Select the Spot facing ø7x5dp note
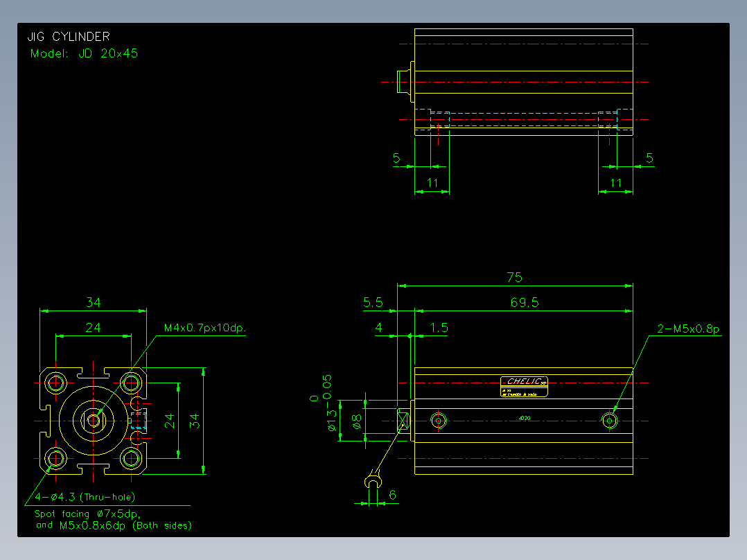 pos(87,514)
